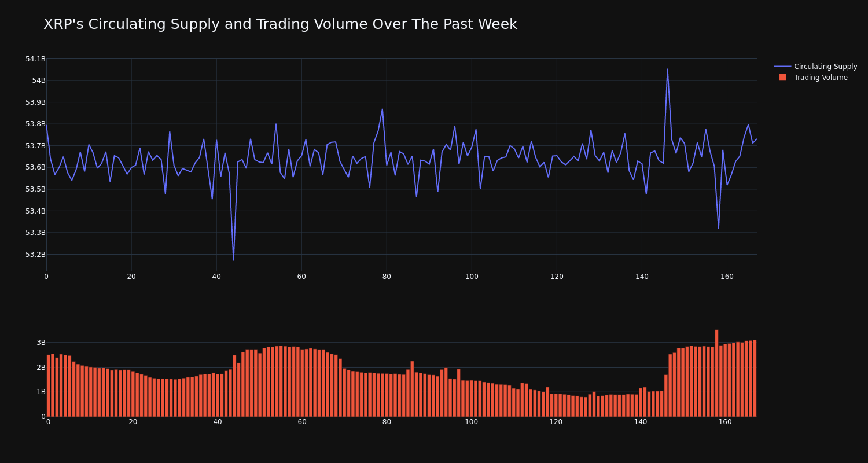This screenshot has width=868, height=463.
Task: Click the 53.7B y-axis label
Action: click(x=35, y=146)
